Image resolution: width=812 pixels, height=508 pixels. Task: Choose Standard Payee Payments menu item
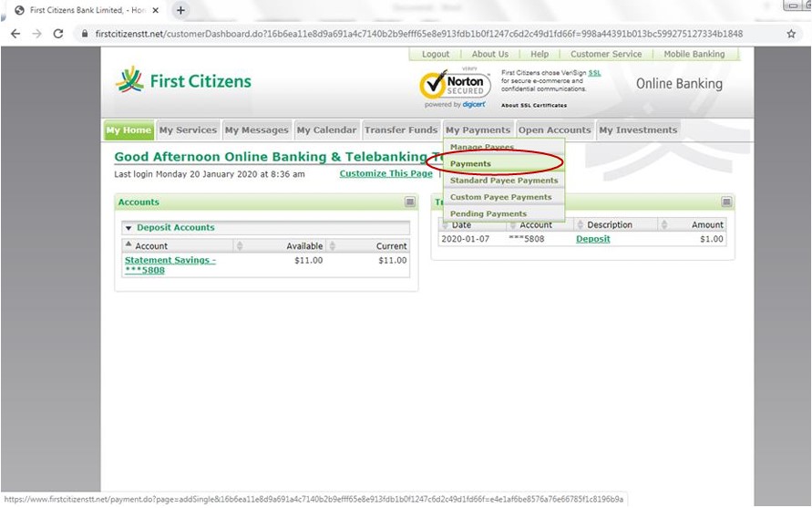point(503,181)
